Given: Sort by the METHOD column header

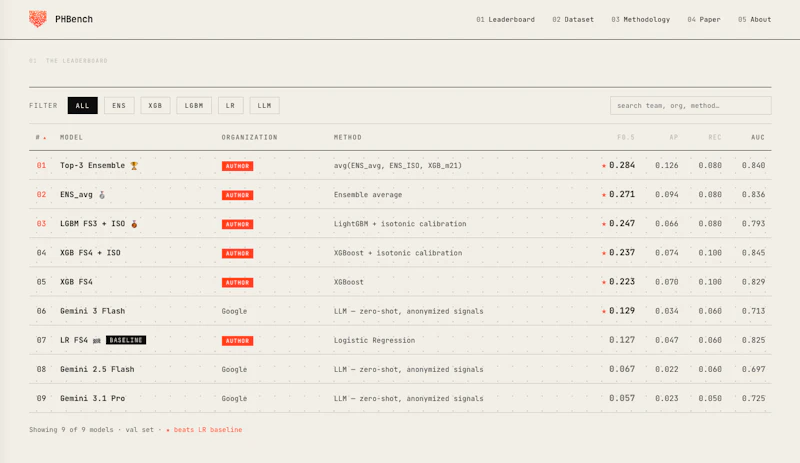Looking at the screenshot, I should (x=347, y=137).
